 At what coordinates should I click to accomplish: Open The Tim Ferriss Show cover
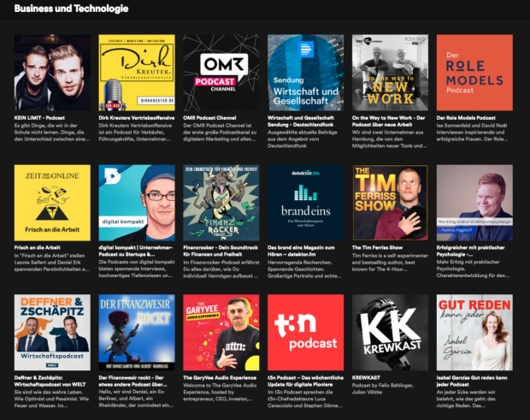click(x=390, y=203)
